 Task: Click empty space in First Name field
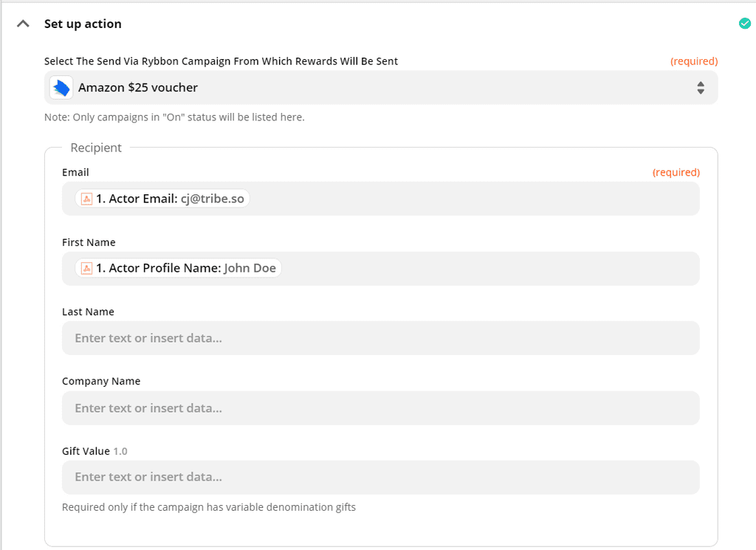[x=487, y=268]
